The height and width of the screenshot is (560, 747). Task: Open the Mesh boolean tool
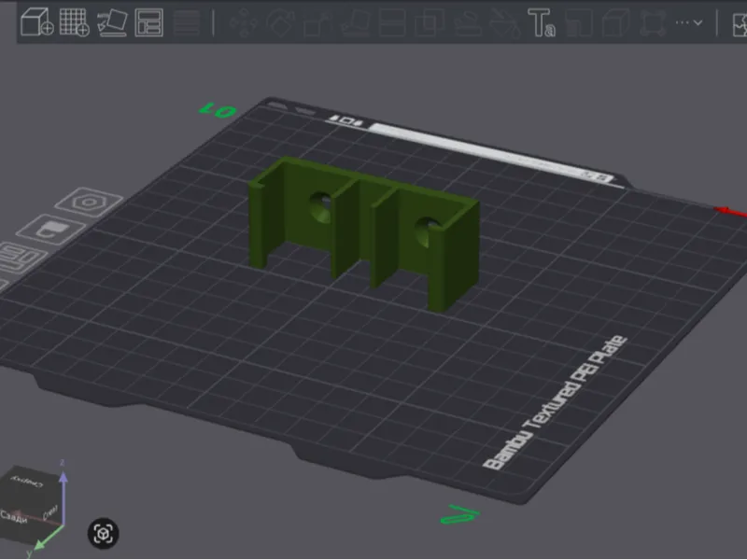430,22
